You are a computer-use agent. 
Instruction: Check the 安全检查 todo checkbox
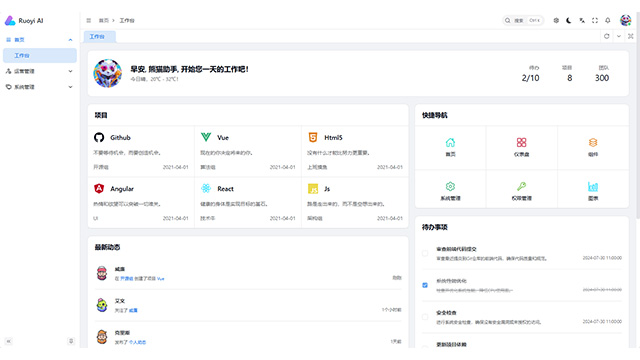point(425,317)
